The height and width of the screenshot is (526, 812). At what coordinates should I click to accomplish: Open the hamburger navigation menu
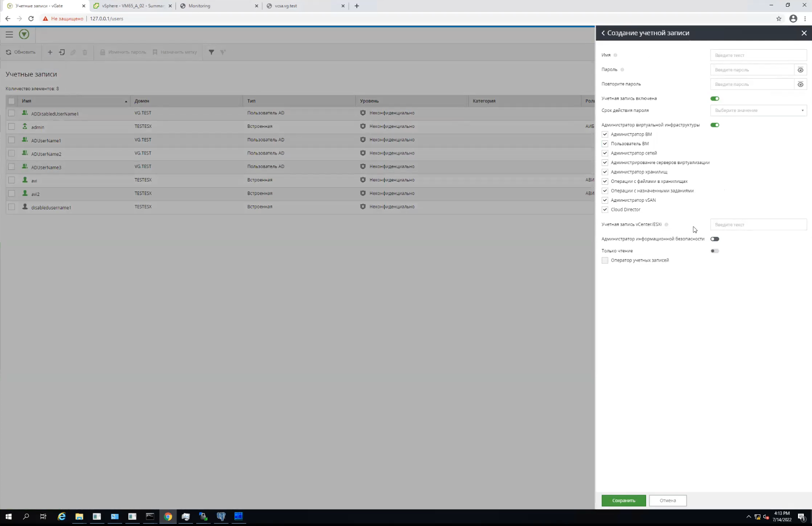(9, 34)
